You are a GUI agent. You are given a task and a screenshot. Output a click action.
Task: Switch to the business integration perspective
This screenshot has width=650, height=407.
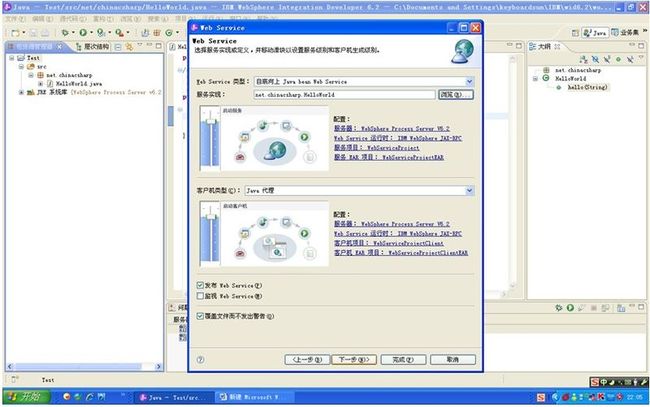pyautogui.click(x=625, y=33)
